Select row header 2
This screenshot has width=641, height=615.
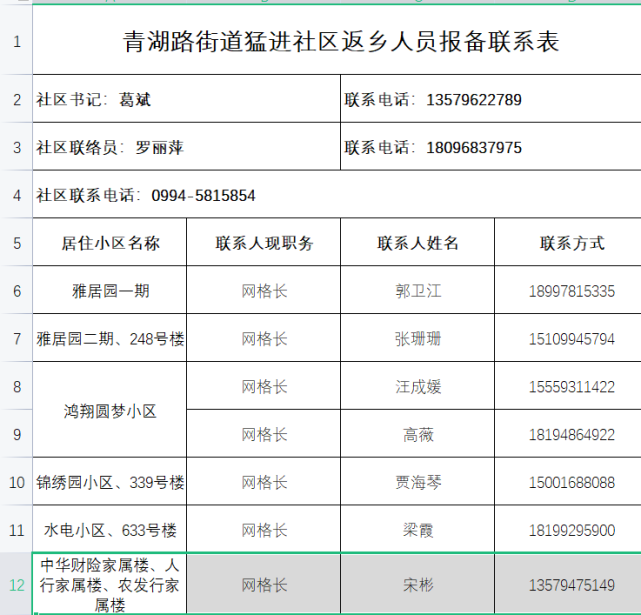16,99
